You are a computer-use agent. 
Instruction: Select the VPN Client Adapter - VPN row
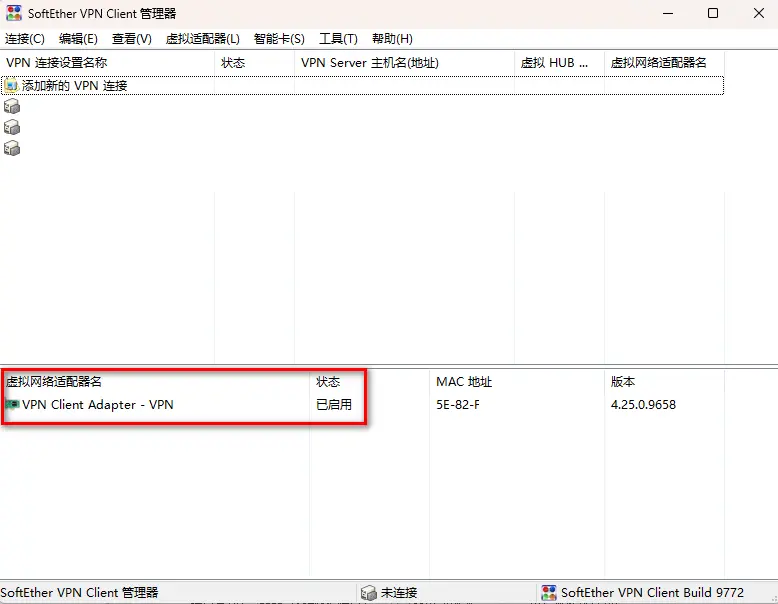[362, 404]
